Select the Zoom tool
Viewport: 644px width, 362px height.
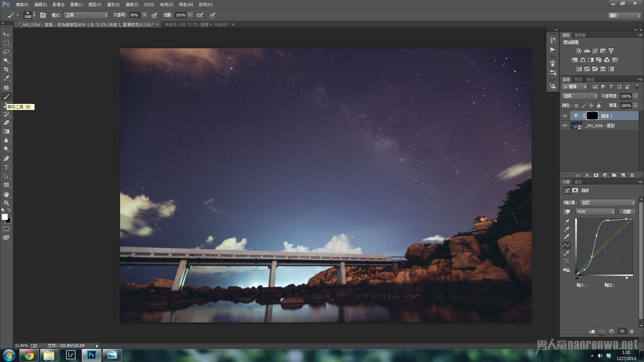pyautogui.click(x=6, y=203)
